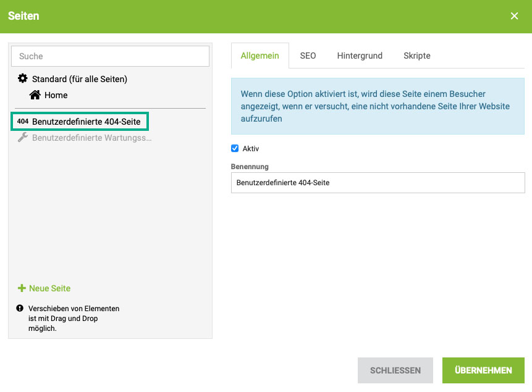Click the SCHLIESSEN button
Screen dimensions: 532x392
click(x=395, y=370)
